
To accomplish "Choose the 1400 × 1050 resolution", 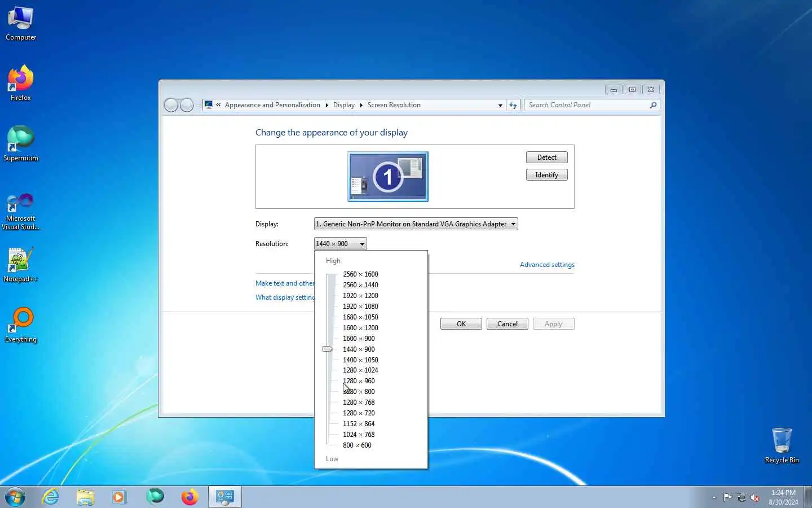I will (x=360, y=360).
